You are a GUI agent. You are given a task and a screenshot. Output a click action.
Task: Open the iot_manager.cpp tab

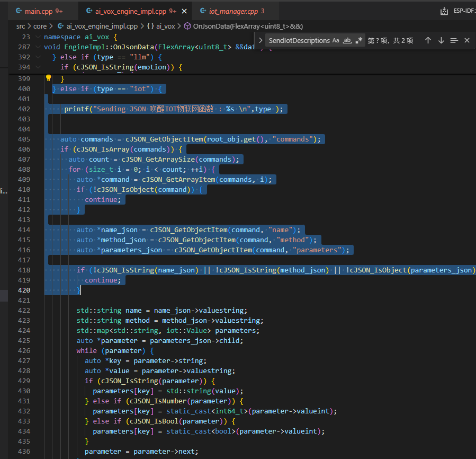(232, 11)
